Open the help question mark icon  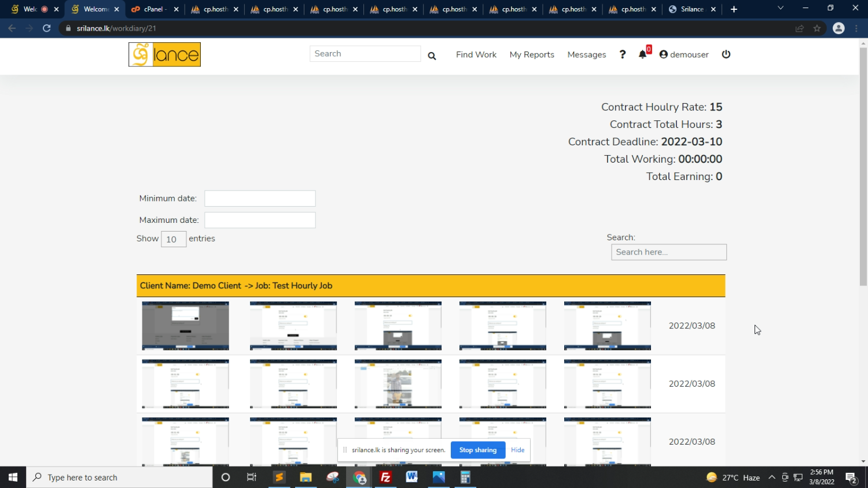[x=623, y=54]
